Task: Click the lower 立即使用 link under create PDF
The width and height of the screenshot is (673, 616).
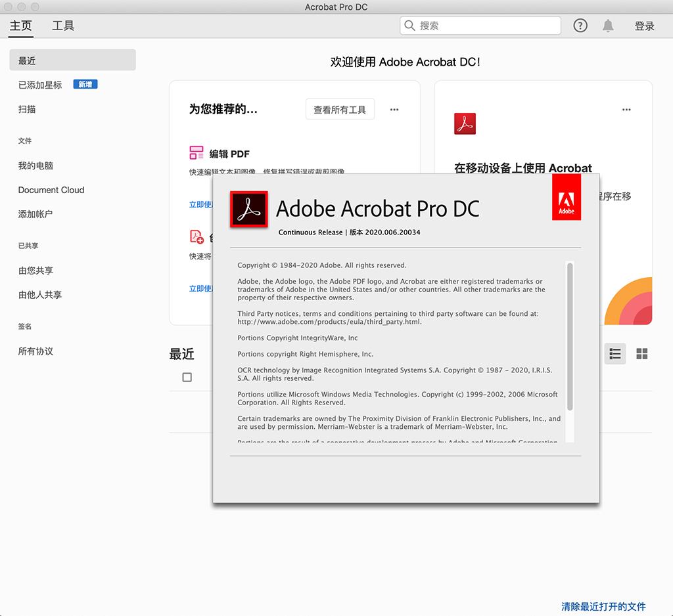Action: pos(201,288)
